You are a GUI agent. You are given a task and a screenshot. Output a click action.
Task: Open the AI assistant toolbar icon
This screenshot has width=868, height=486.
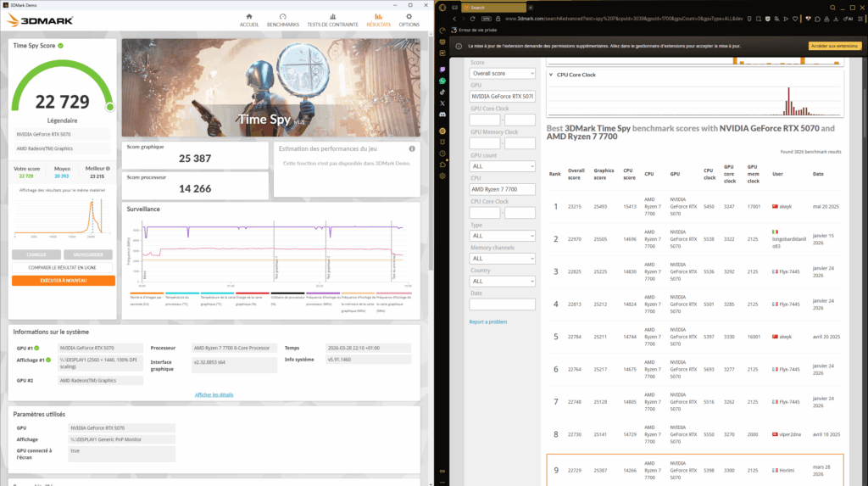pos(848,19)
